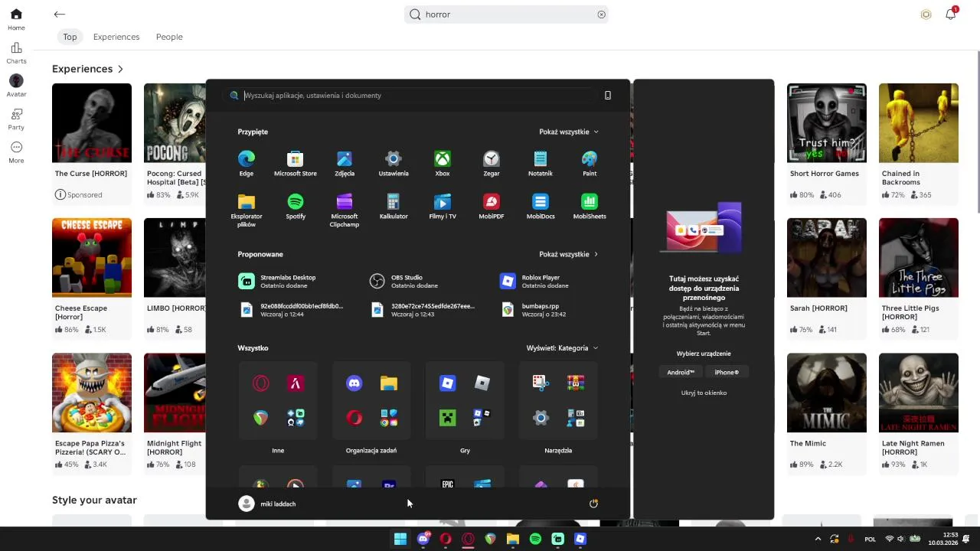This screenshot has width=980, height=551.
Task: Open the Zegar clock app
Action: tap(491, 163)
